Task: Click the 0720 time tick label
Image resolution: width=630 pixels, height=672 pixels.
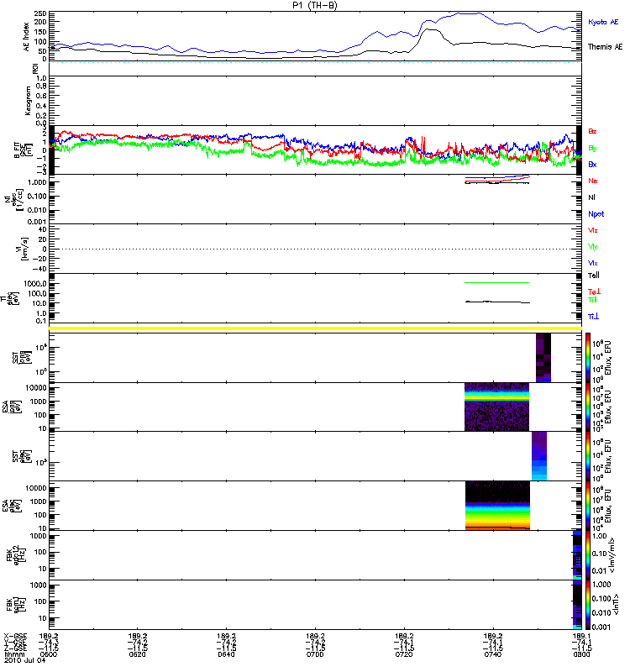Action: point(404,654)
